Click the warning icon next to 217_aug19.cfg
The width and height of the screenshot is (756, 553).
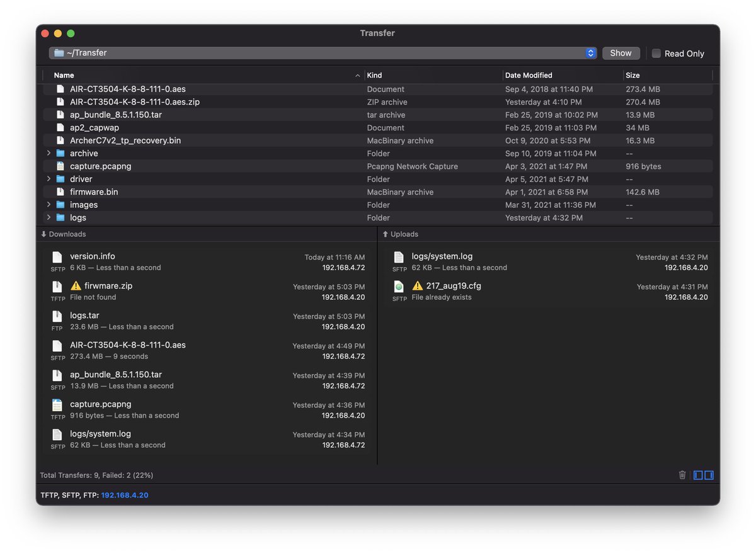coord(418,286)
